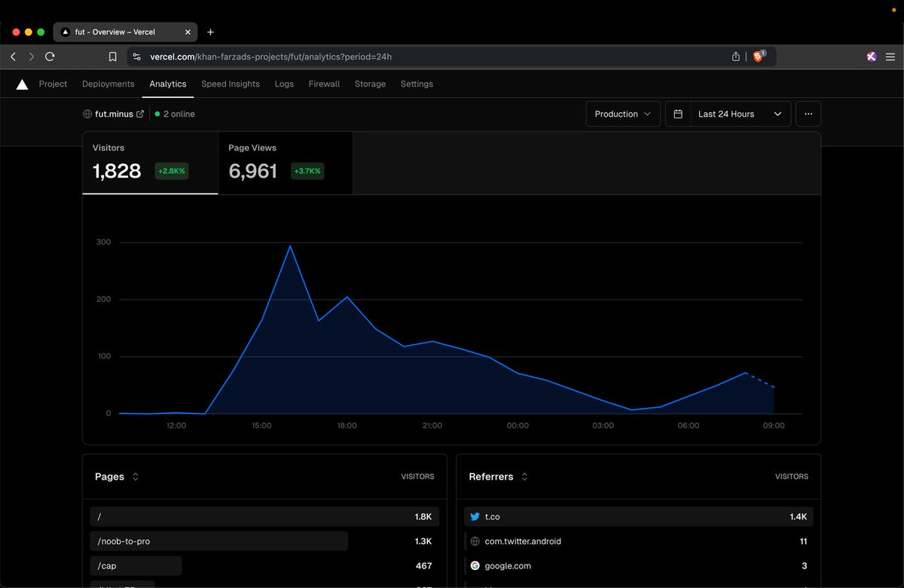
Task: Switch to the Deployments tab
Action: coord(108,84)
